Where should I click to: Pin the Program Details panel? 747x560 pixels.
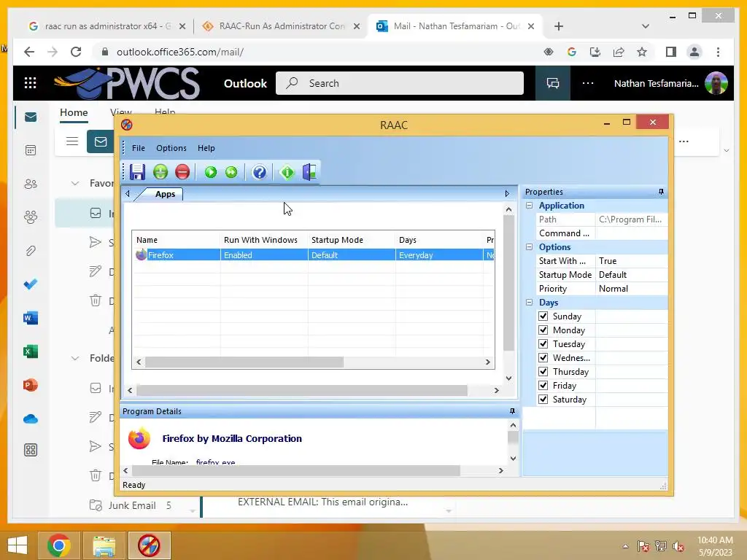point(512,411)
